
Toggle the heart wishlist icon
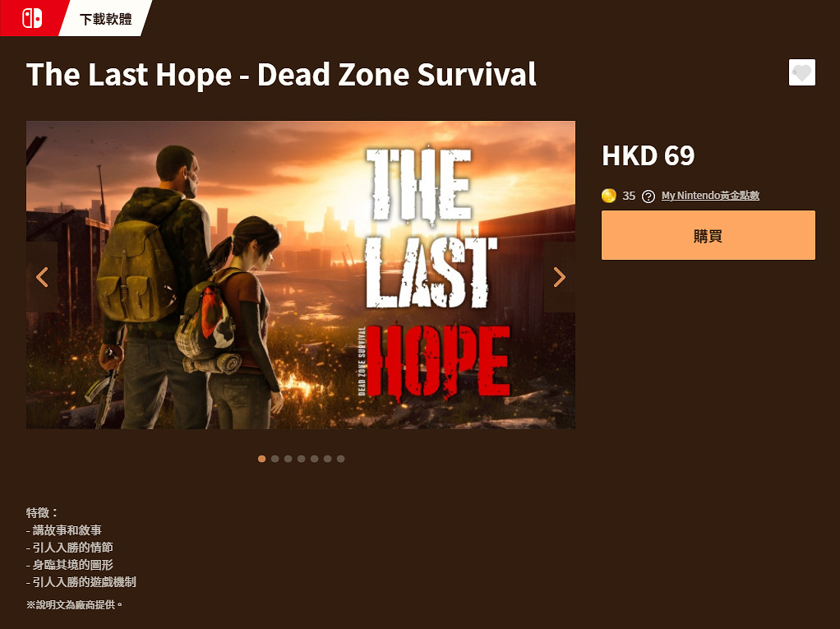[x=802, y=72]
